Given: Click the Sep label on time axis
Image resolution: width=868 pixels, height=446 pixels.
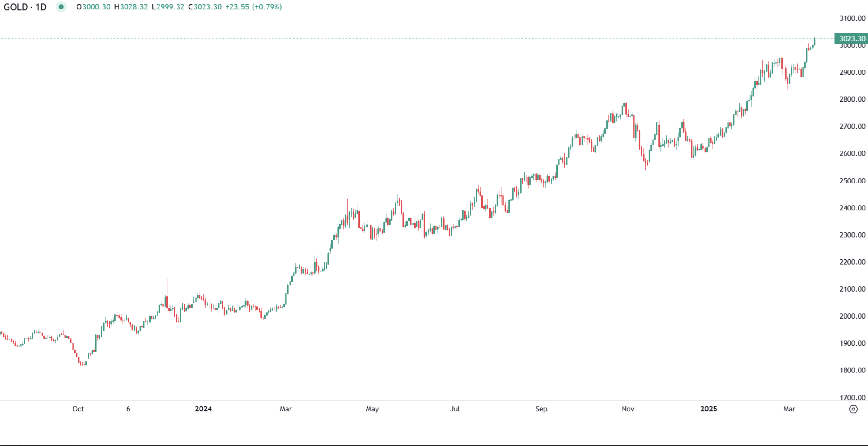Looking at the screenshot, I should point(541,409).
